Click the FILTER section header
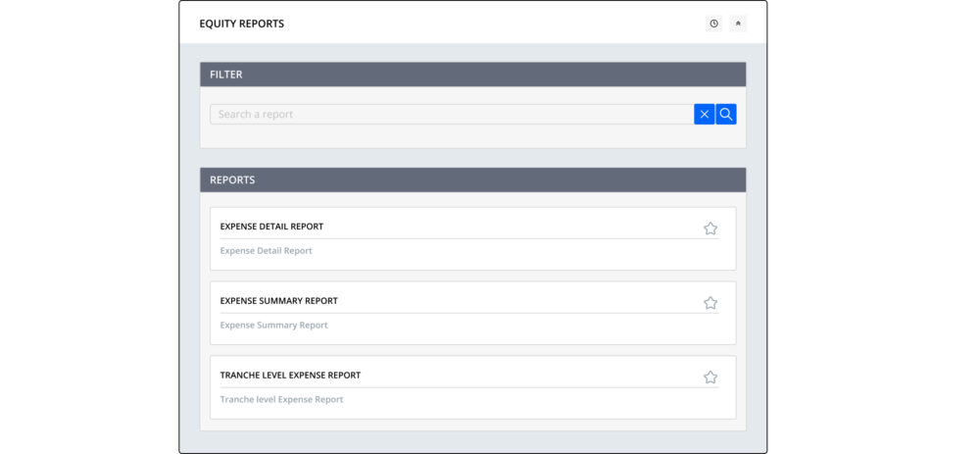 click(x=472, y=75)
